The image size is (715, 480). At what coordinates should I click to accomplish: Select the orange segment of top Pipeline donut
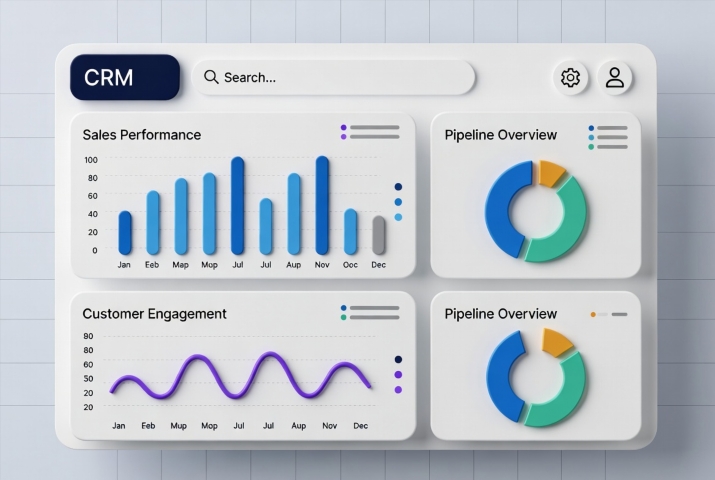point(551,172)
